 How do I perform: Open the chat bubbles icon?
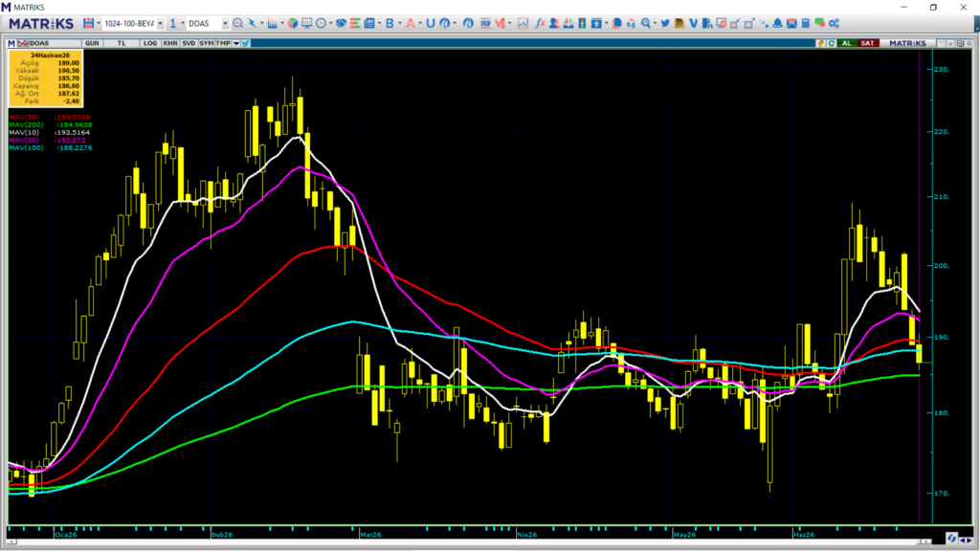pyautogui.click(x=819, y=23)
